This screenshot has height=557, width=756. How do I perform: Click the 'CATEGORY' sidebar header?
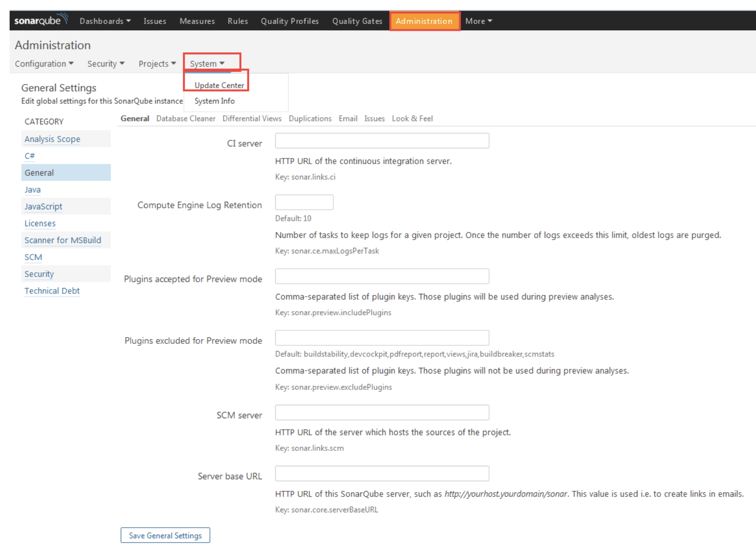coord(44,122)
